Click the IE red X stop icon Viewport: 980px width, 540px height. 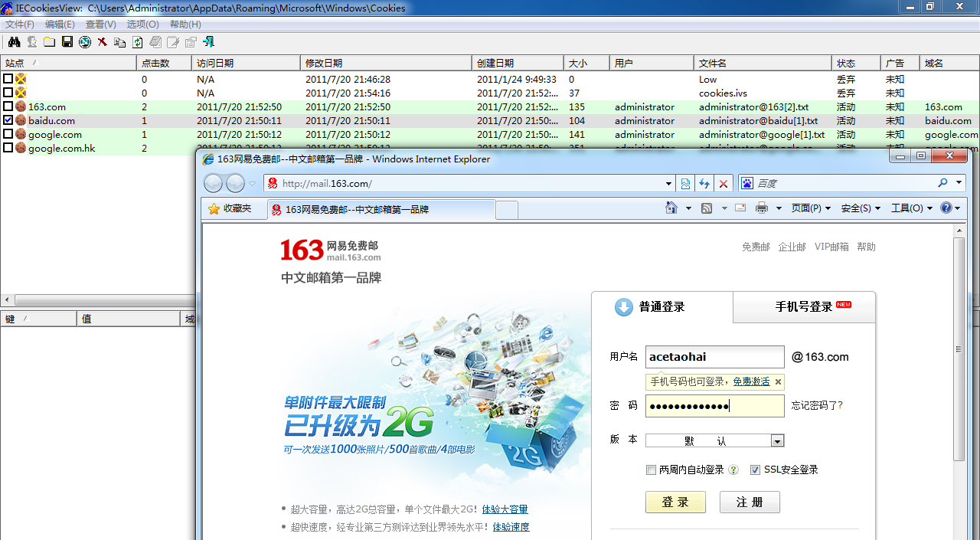[x=723, y=184]
